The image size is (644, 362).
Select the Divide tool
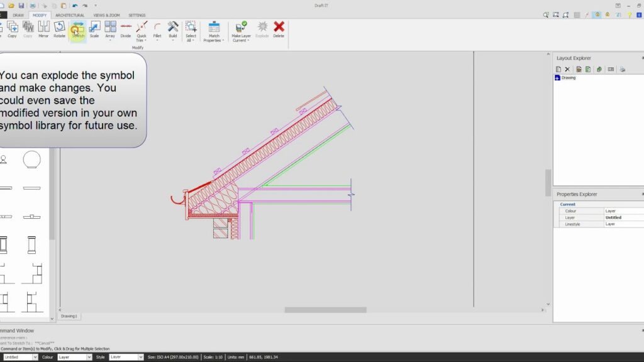pos(126,30)
